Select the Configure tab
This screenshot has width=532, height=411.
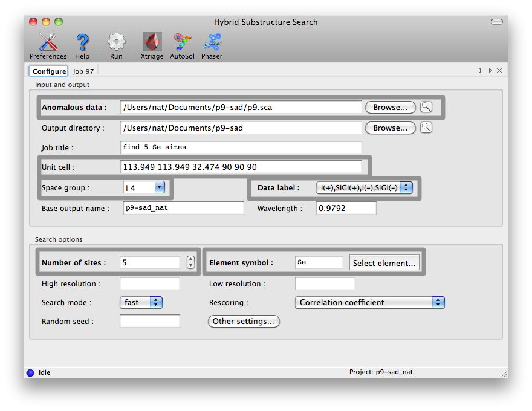click(48, 71)
